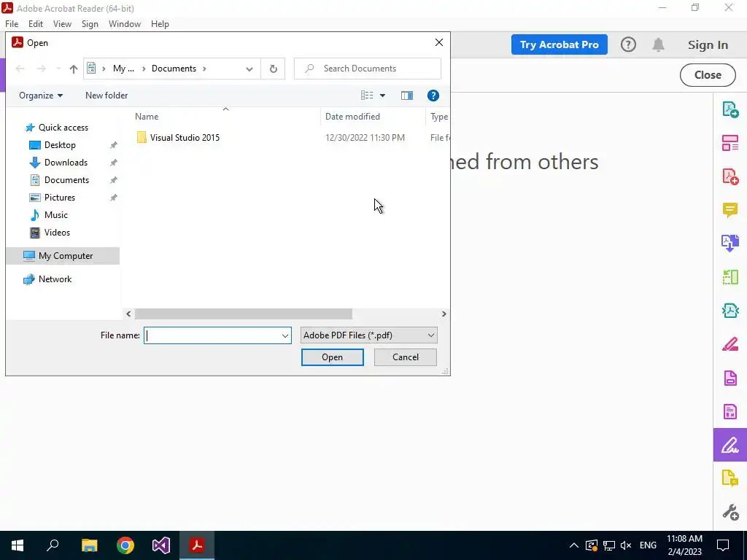Open taskbar search magnifier
This screenshot has height=560, width=747.
tap(53, 545)
